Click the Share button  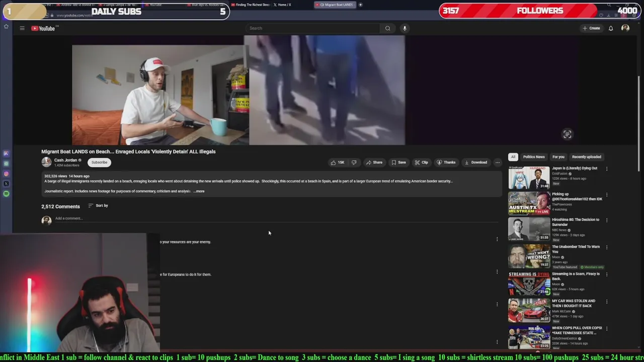click(374, 162)
